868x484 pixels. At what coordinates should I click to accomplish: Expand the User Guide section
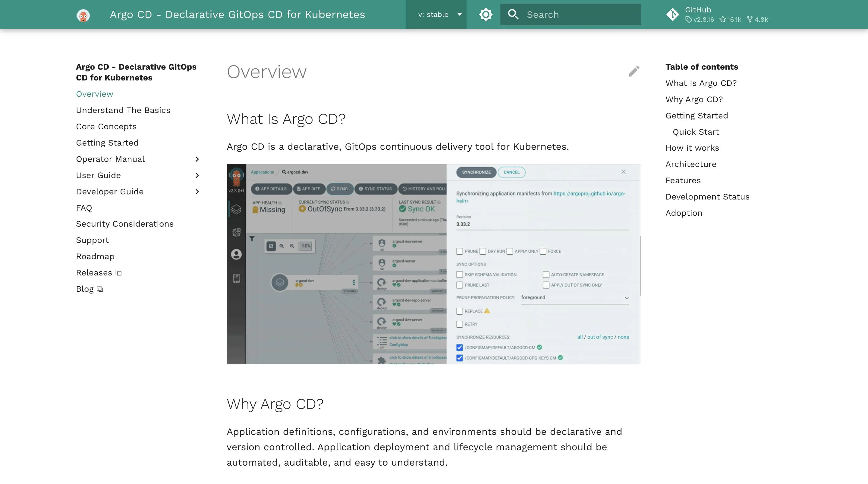[197, 175]
